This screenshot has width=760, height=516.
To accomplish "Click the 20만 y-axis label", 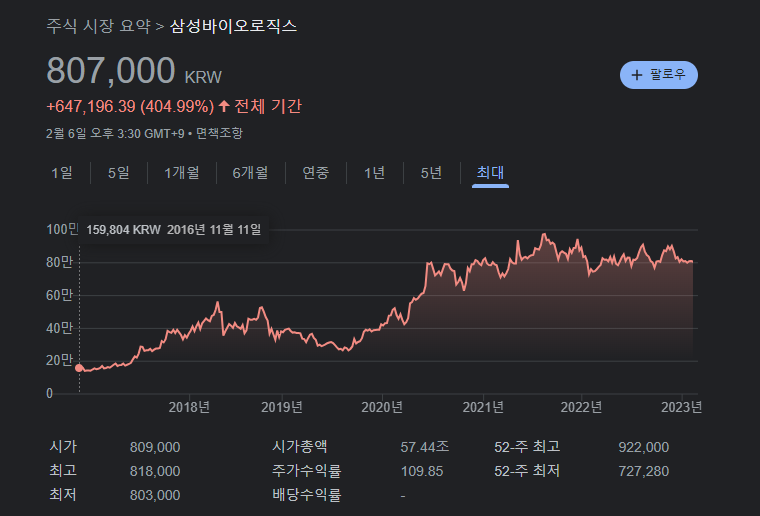I will 60,360.
